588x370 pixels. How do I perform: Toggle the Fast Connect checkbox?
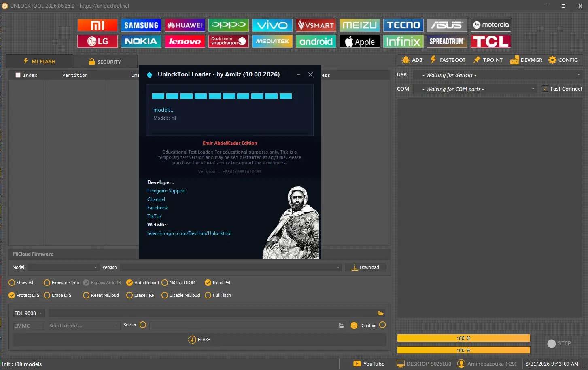point(545,89)
